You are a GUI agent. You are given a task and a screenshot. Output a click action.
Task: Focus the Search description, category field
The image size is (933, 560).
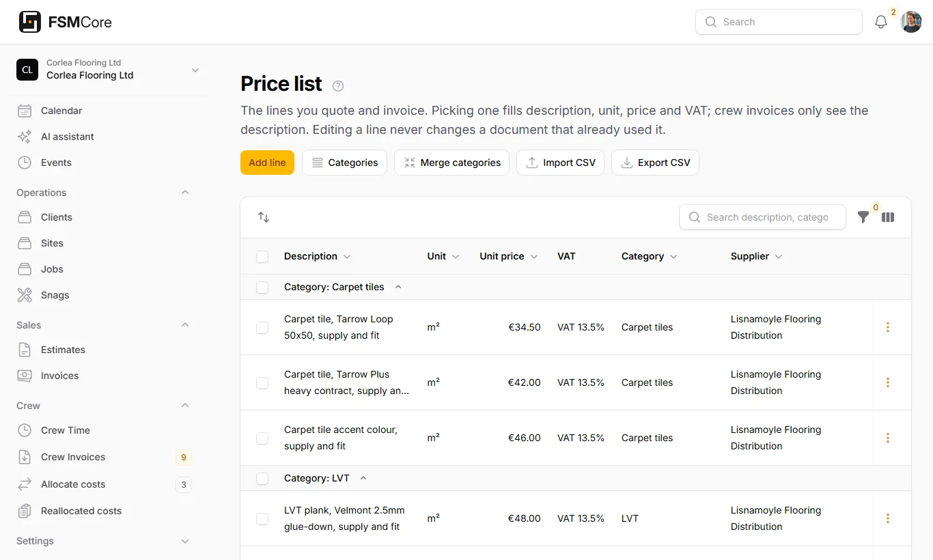(762, 217)
